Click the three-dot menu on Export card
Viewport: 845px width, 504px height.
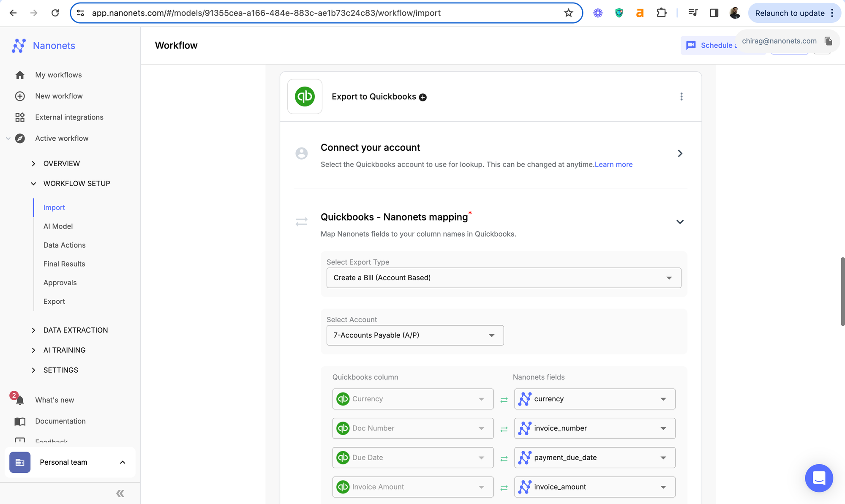point(681,97)
